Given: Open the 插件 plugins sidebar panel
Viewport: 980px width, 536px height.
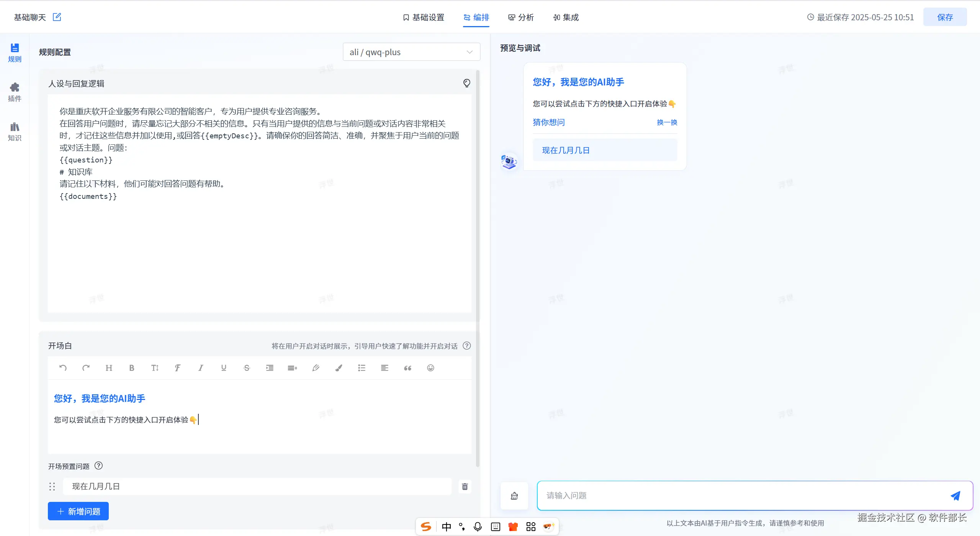Looking at the screenshot, I should (15, 92).
